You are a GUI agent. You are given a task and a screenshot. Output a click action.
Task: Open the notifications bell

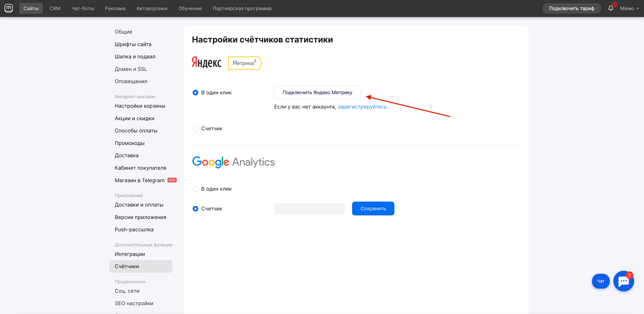tap(610, 8)
